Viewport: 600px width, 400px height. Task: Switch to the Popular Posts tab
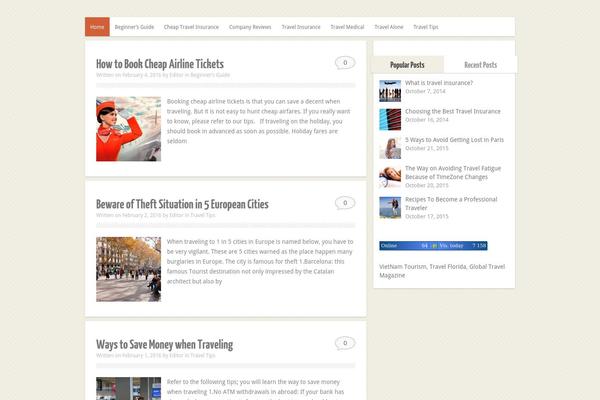(x=407, y=65)
